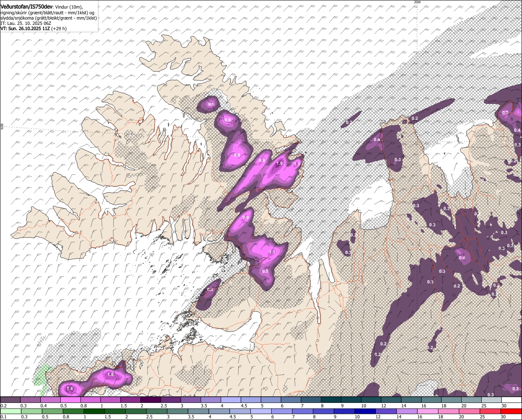Viewport: 522px width, 420px height.
Task: Click mauve 0.3 swatch in purple legend row
Action: (30, 400)
